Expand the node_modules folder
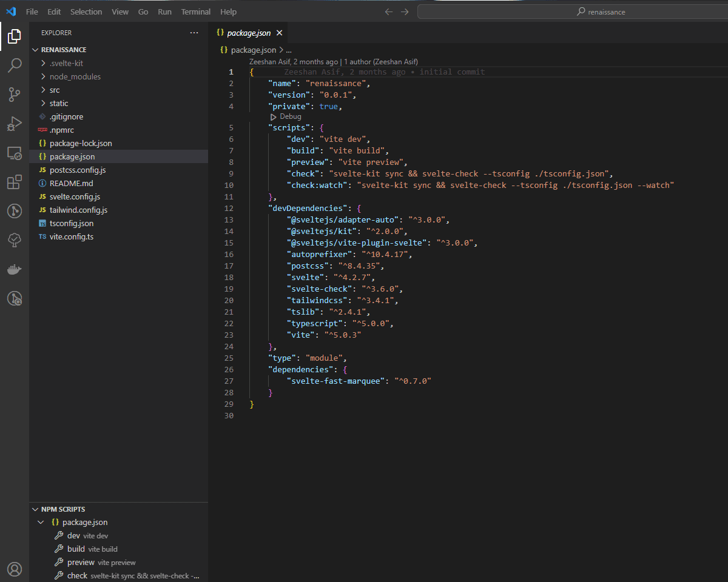 pyautogui.click(x=75, y=76)
